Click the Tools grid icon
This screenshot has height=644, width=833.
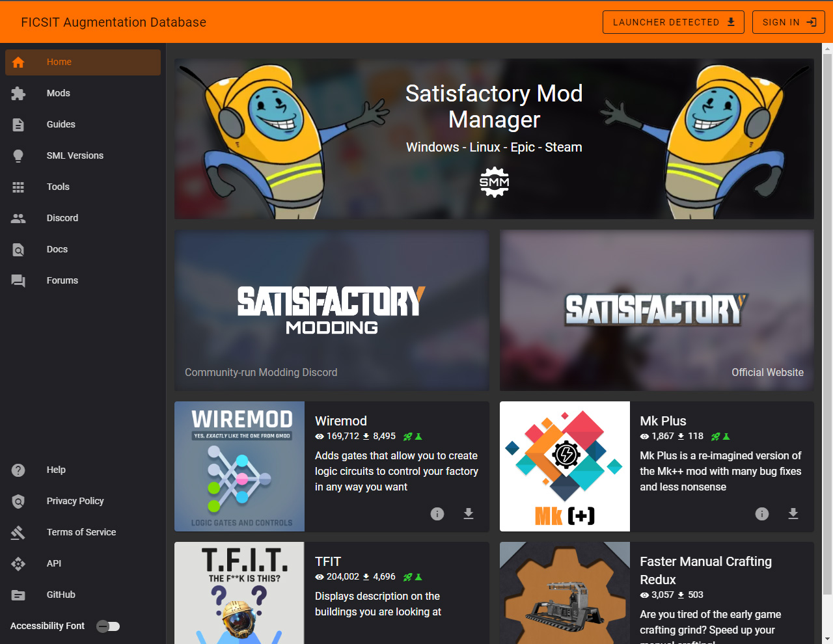[x=18, y=187]
